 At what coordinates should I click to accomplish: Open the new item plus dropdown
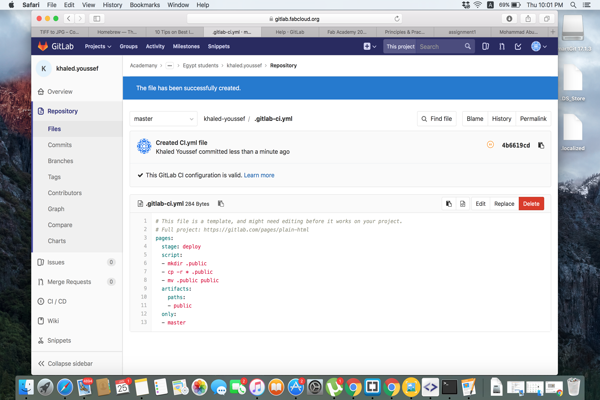[x=370, y=46]
